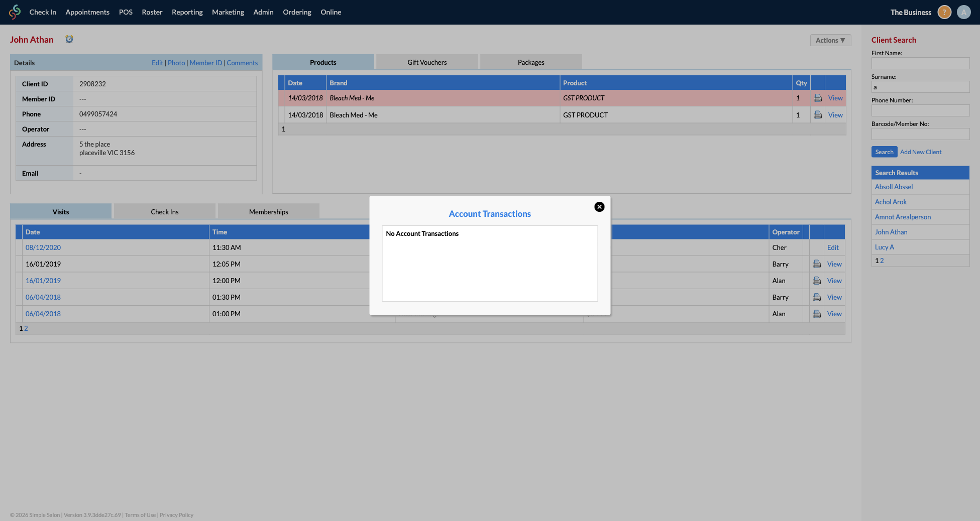Click the Simple Salon logo icon

[15, 12]
